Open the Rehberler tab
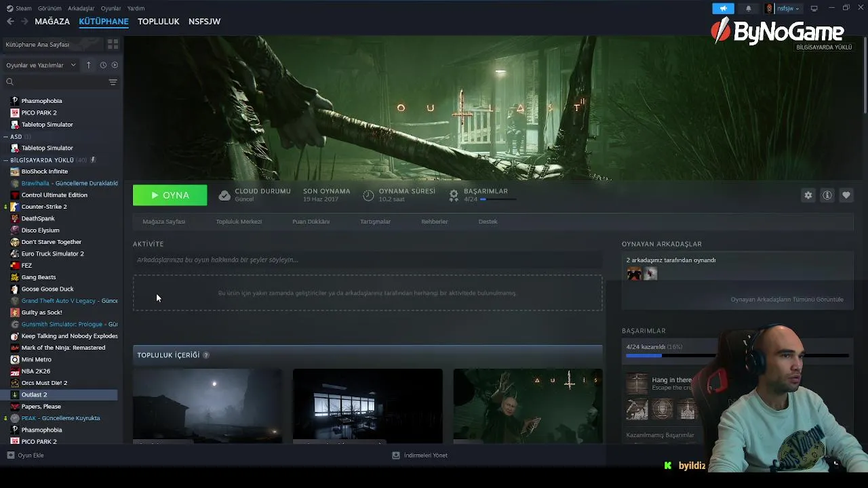 435,222
